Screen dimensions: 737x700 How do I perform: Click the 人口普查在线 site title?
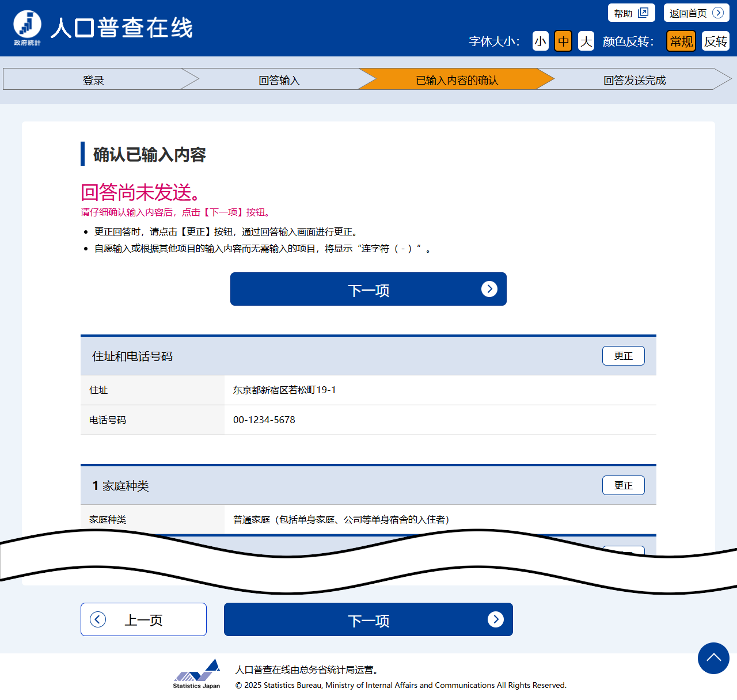[121, 28]
